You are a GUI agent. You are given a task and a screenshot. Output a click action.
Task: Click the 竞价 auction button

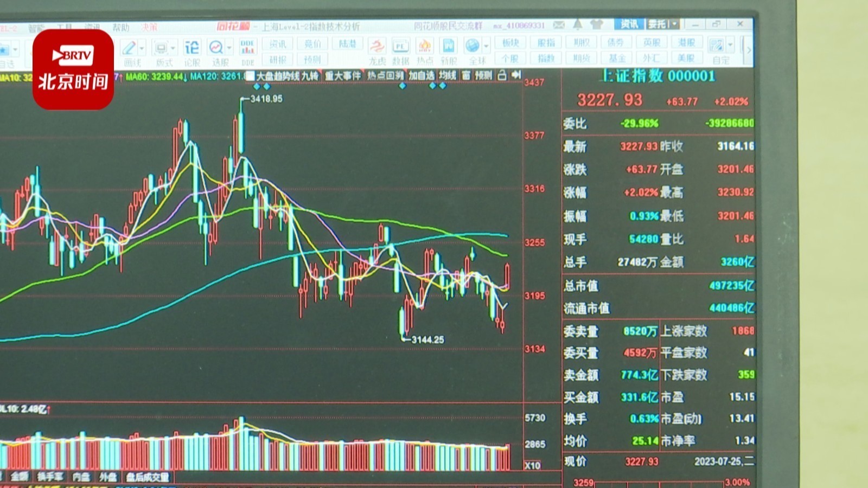click(312, 43)
